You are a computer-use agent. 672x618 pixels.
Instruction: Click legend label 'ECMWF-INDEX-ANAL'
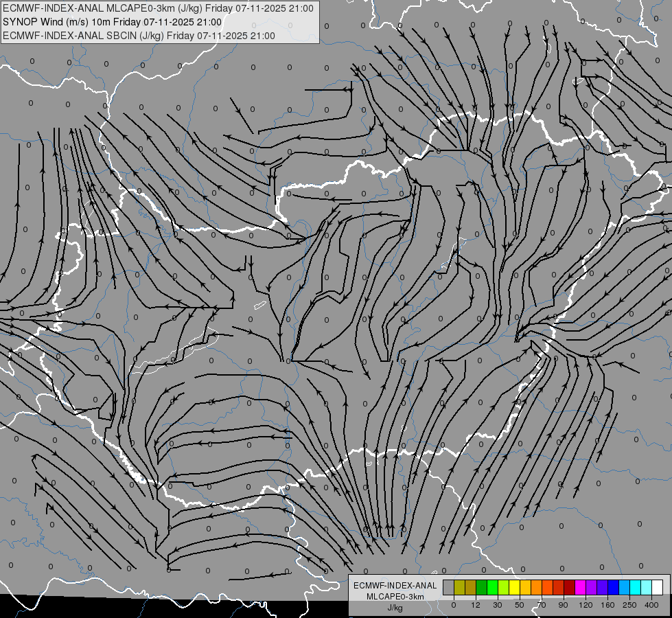click(395, 586)
